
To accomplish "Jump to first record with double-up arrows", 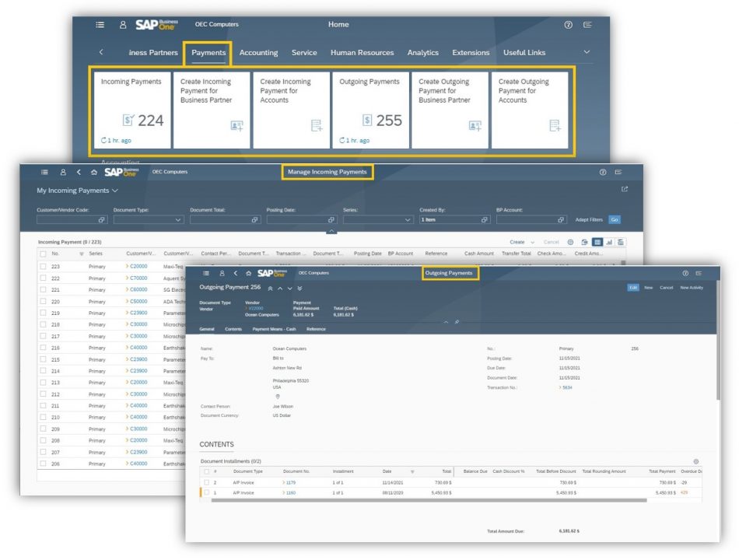I will 270,288.
